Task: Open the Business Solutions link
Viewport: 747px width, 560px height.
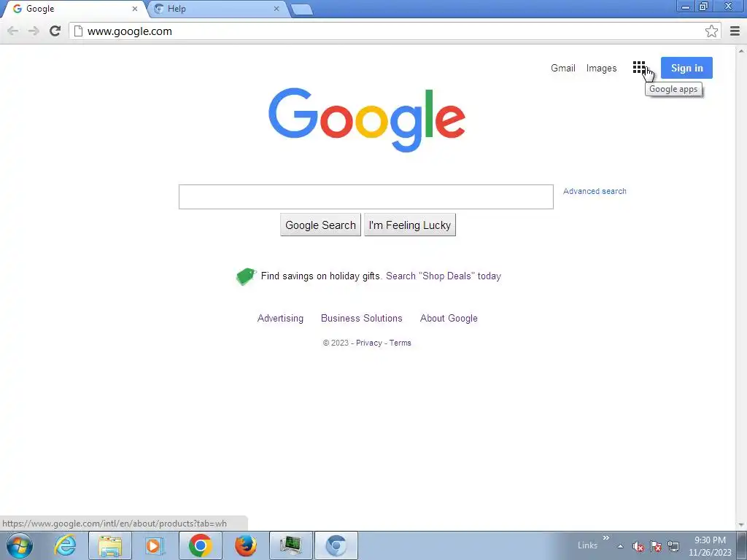Action: pos(362,318)
